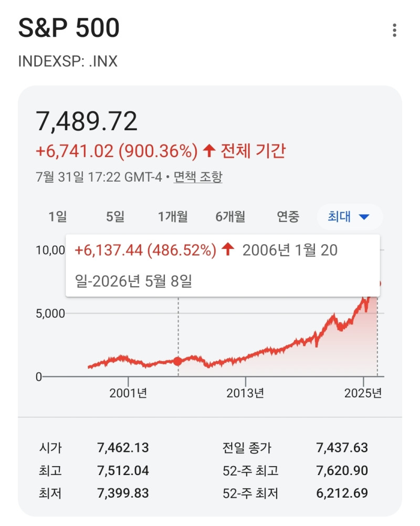Viewport: 420px width, 526px height.
Task: Click the 시가 opening value 7,462.13
Action: click(123, 448)
